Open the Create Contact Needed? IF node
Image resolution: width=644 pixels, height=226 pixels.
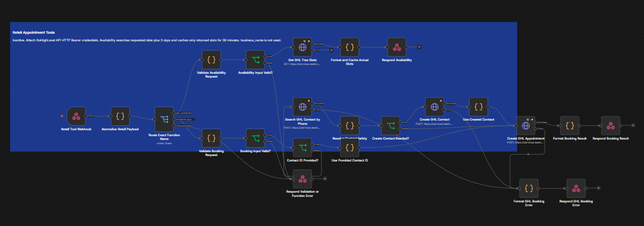pos(390,126)
